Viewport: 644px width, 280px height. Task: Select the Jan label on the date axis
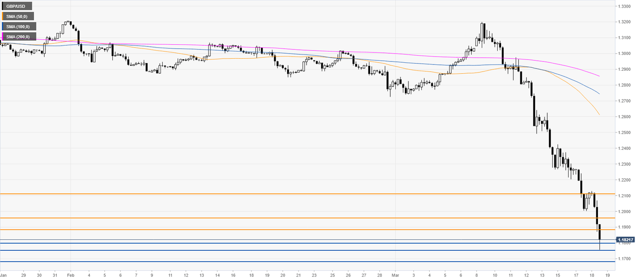(x=4, y=276)
